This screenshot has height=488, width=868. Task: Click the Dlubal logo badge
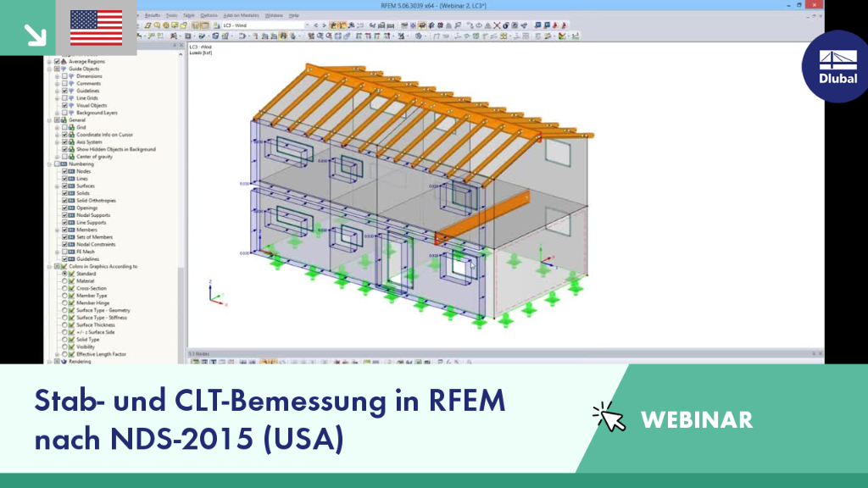[x=837, y=66]
